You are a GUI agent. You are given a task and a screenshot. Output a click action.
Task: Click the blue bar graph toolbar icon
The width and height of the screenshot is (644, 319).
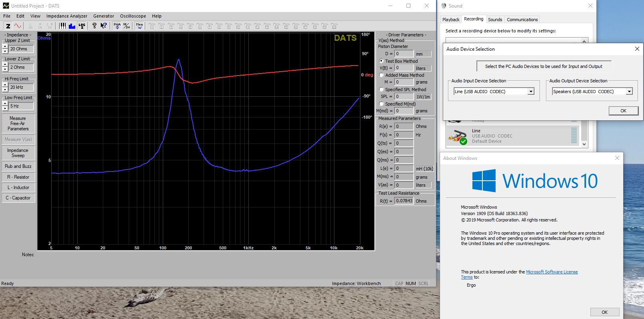(72, 26)
